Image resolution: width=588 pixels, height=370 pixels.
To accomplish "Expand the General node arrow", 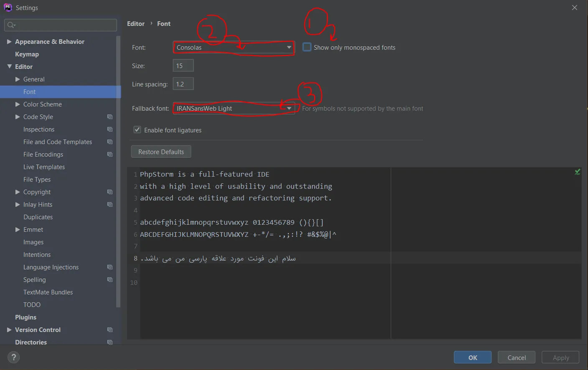I will point(18,79).
